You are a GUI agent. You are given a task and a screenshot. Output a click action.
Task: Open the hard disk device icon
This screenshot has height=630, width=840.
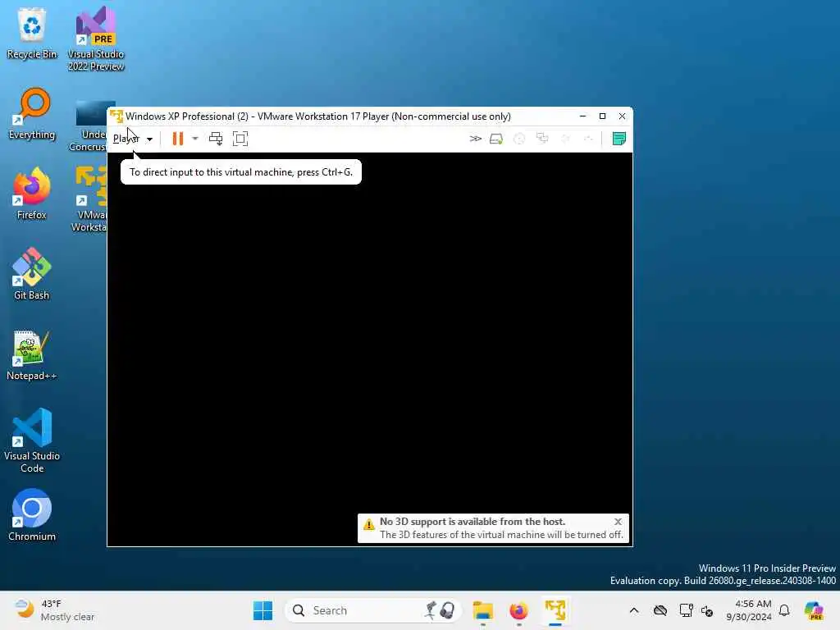tap(496, 139)
